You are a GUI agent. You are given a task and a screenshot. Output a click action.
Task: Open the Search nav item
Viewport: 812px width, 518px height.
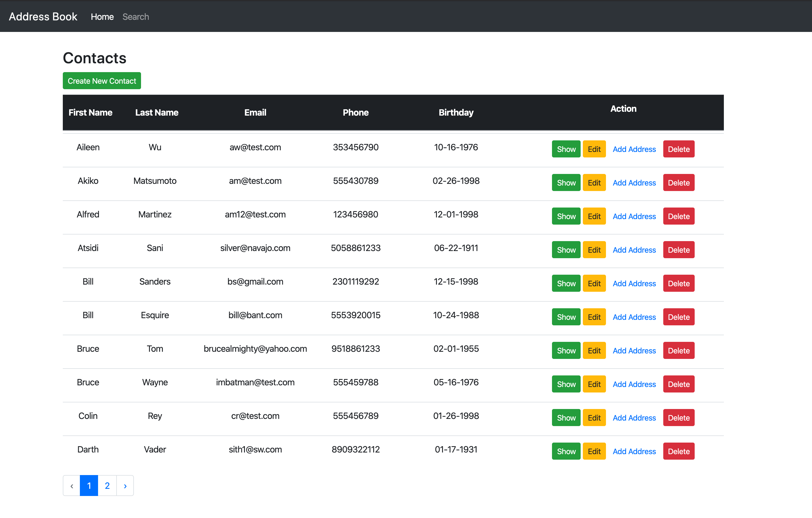pos(136,17)
